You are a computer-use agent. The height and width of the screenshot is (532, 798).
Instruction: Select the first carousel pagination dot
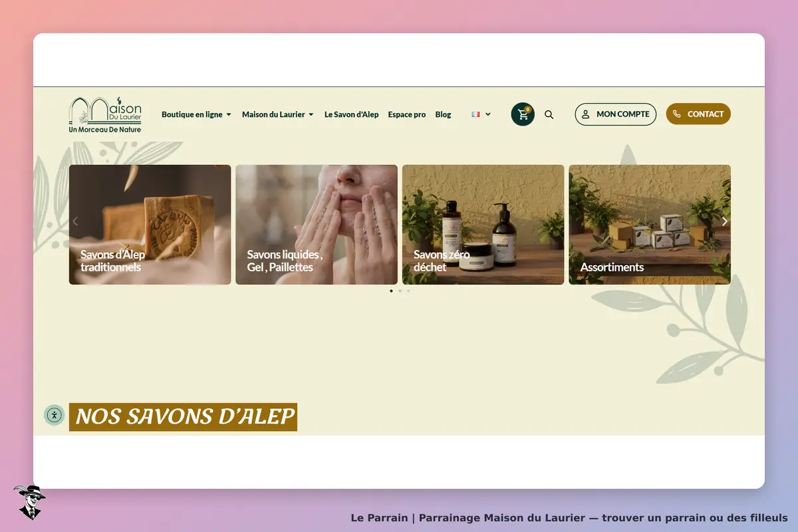pos(391,291)
